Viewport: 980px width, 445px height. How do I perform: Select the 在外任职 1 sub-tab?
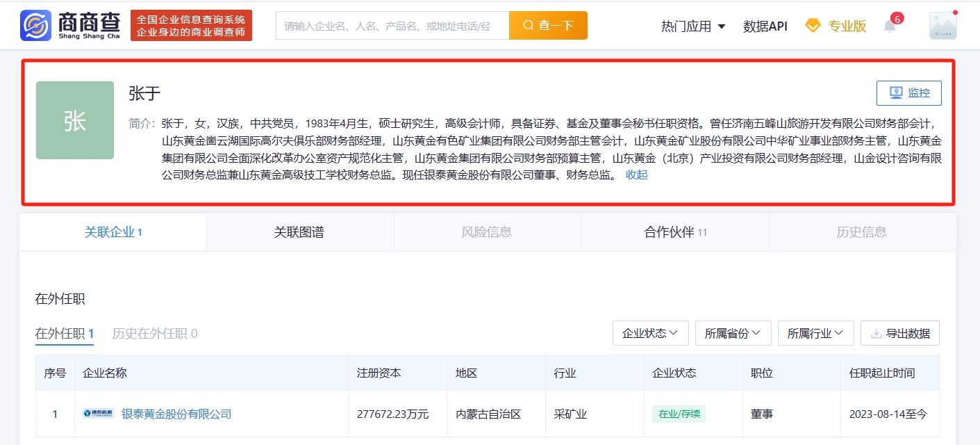click(65, 334)
